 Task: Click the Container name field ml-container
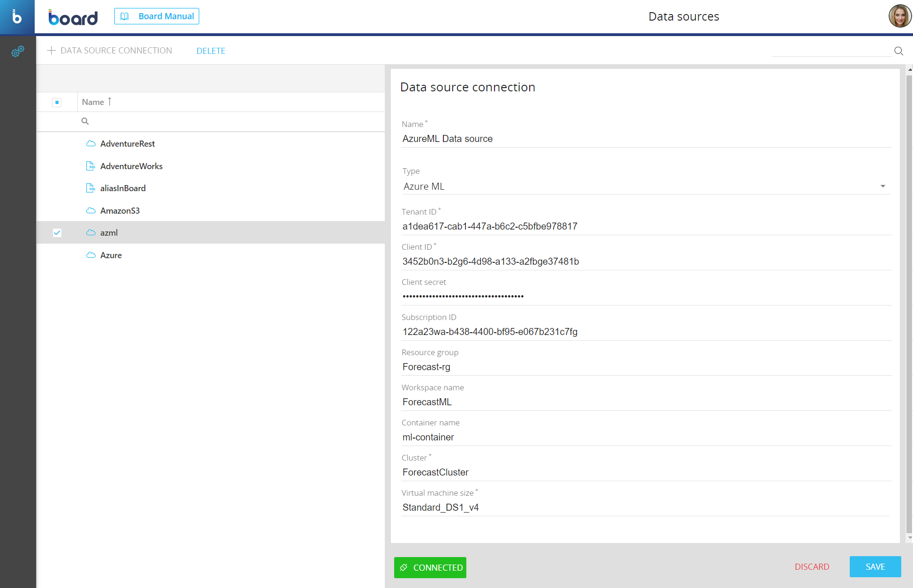coord(646,437)
